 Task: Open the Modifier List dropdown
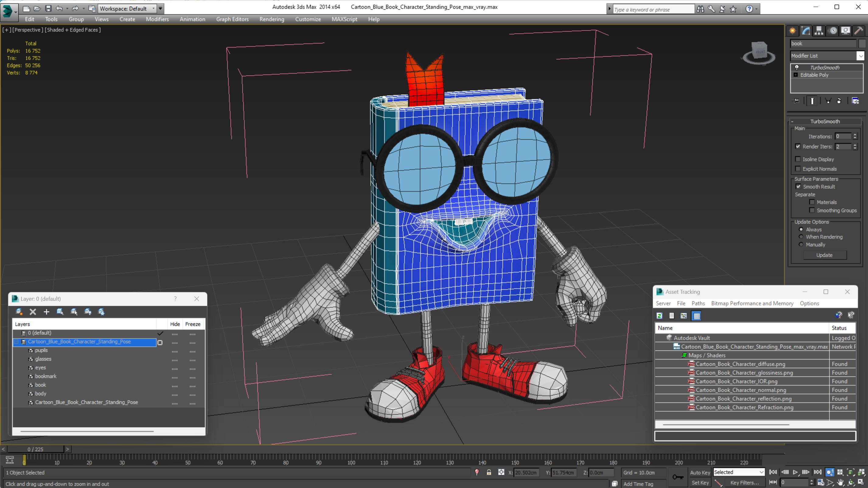[860, 56]
